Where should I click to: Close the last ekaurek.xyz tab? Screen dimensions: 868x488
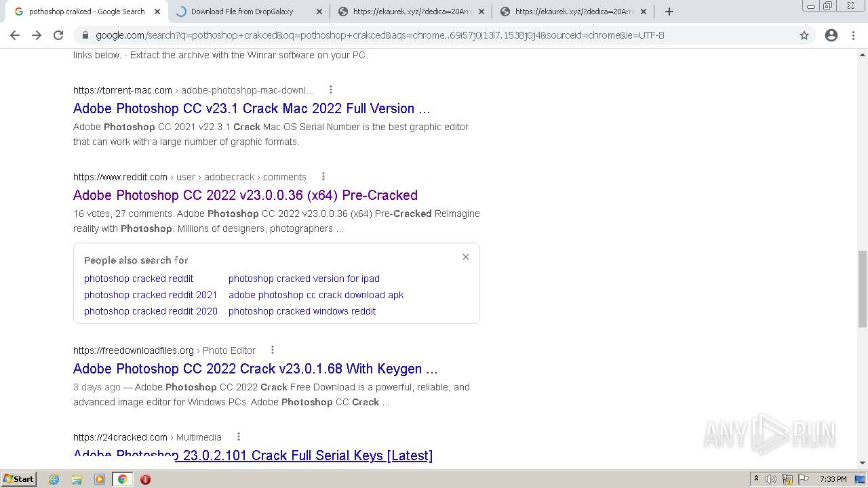coord(644,12)
